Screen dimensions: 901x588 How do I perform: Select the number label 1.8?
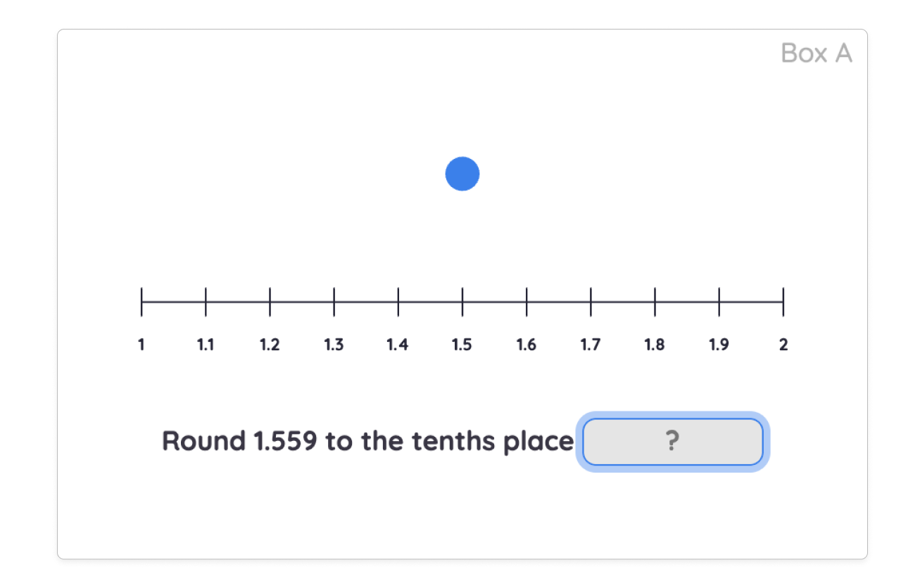click(x=655, y=345)
